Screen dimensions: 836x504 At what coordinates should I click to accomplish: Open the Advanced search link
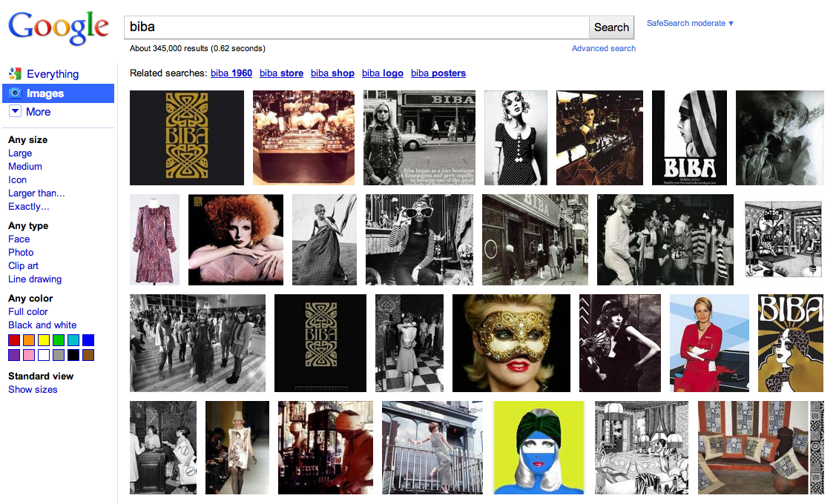(604, 48)
